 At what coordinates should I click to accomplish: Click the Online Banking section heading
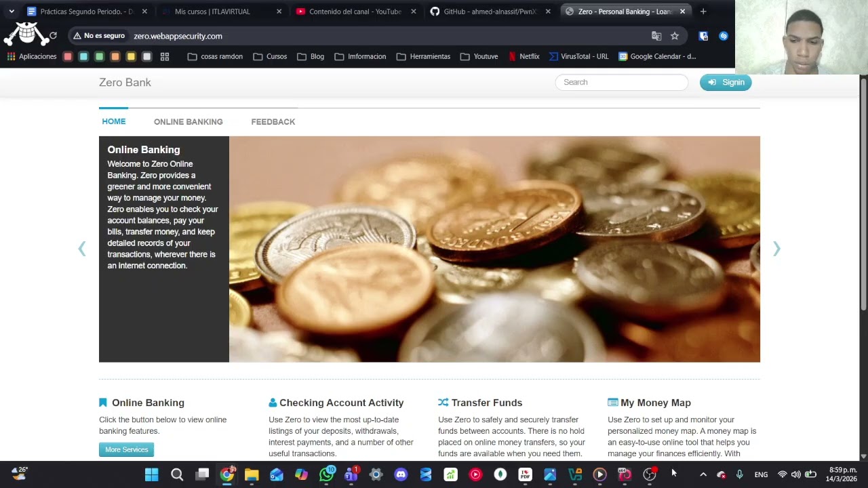(x=148, y=403)
